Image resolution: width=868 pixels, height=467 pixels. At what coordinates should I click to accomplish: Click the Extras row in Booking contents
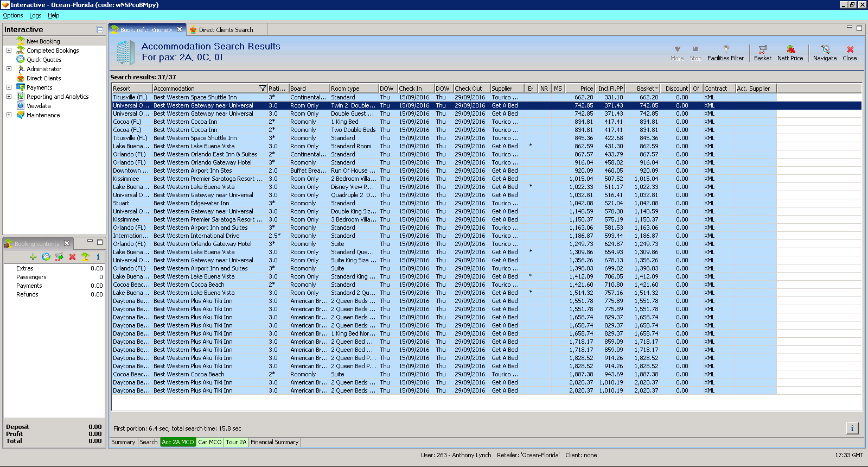[x=54, y=268]
